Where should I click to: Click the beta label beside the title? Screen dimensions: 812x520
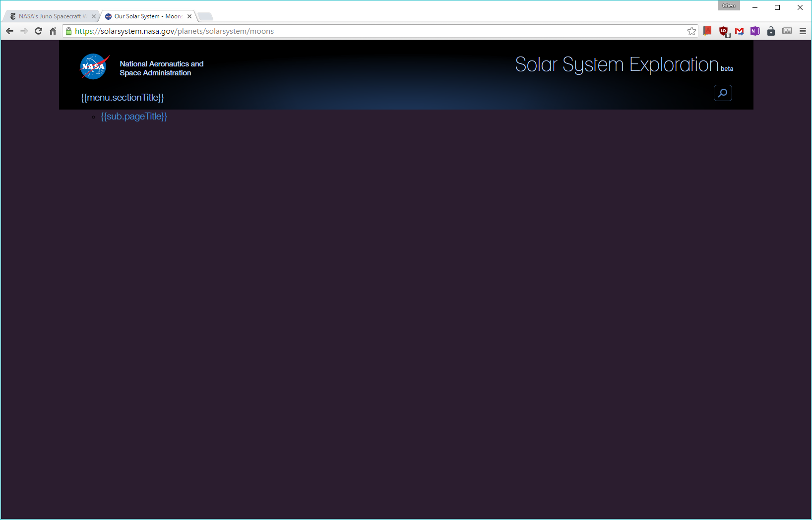[x=727, y=69]
